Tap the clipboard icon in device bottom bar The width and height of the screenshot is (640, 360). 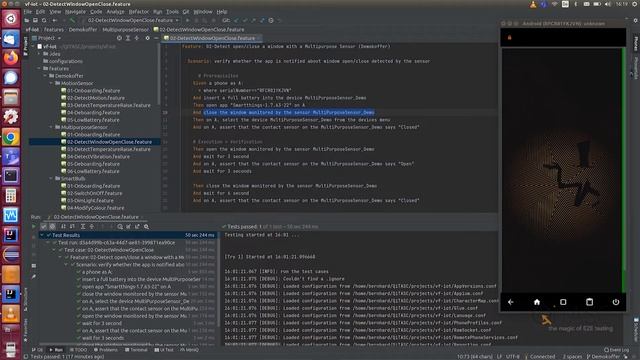point(589,302)
